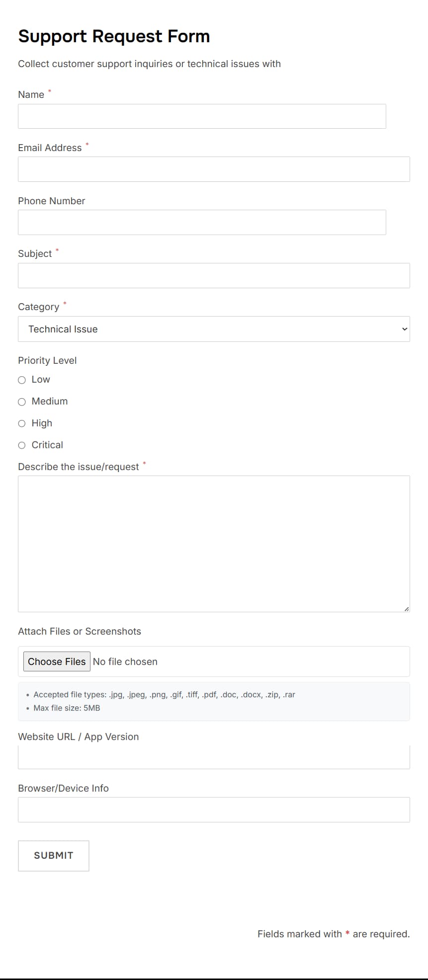
Task: Focus the Email Address field
Action: (214, 169)
